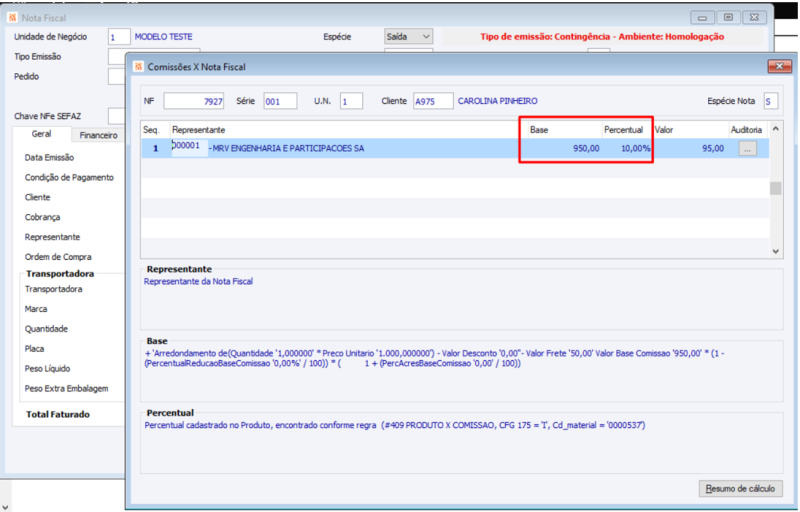The image size is (800, 512).
Task: Switch to the Financeiro tab
Action: coord(98,135)
